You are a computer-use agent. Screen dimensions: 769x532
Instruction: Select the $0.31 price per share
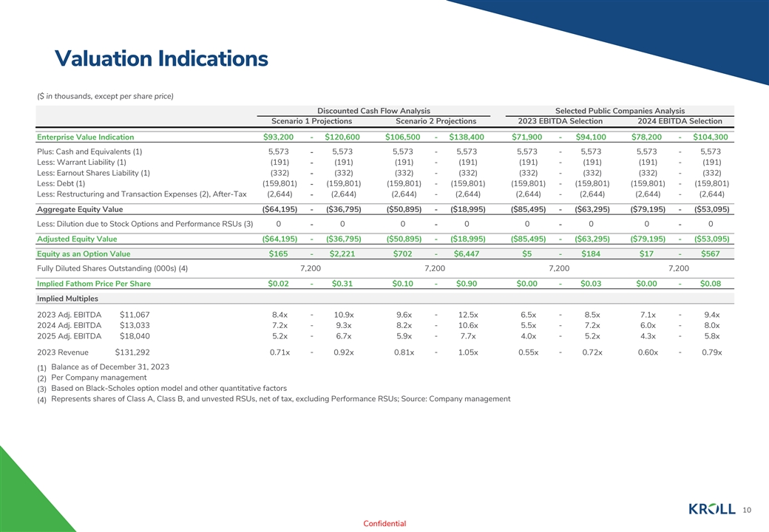[x=342, y=284]
